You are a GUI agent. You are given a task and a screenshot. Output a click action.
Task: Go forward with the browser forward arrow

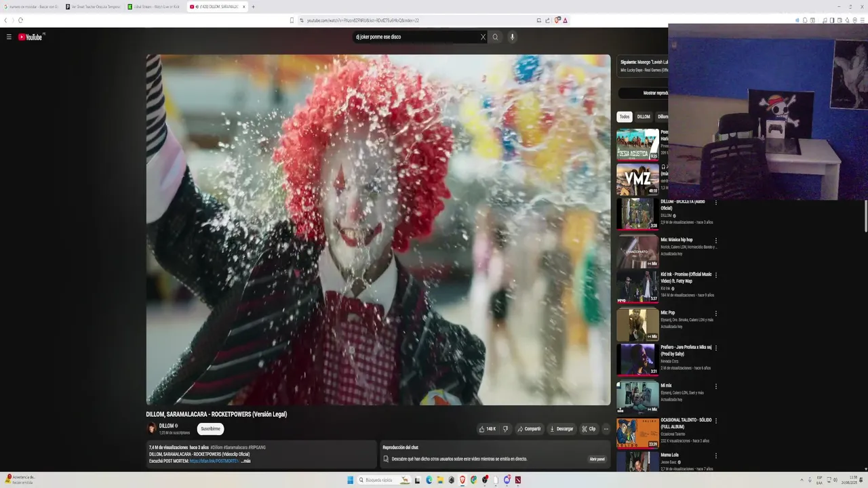(12, 20)
